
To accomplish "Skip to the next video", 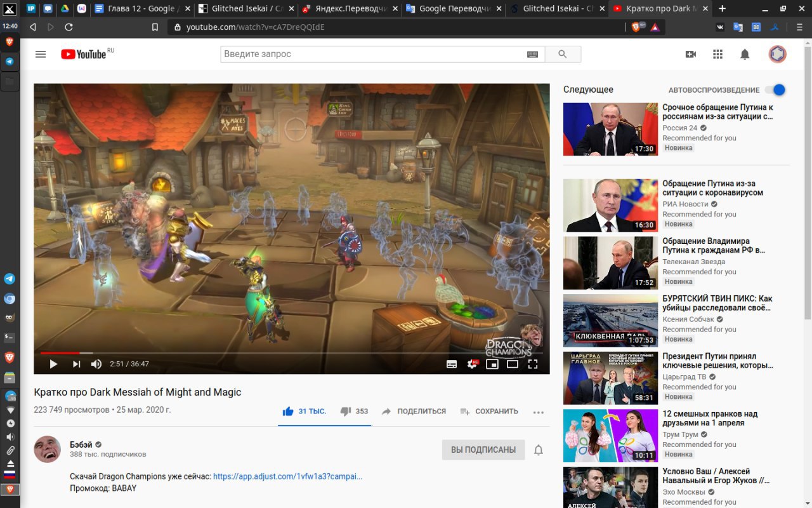I will 77,364.
